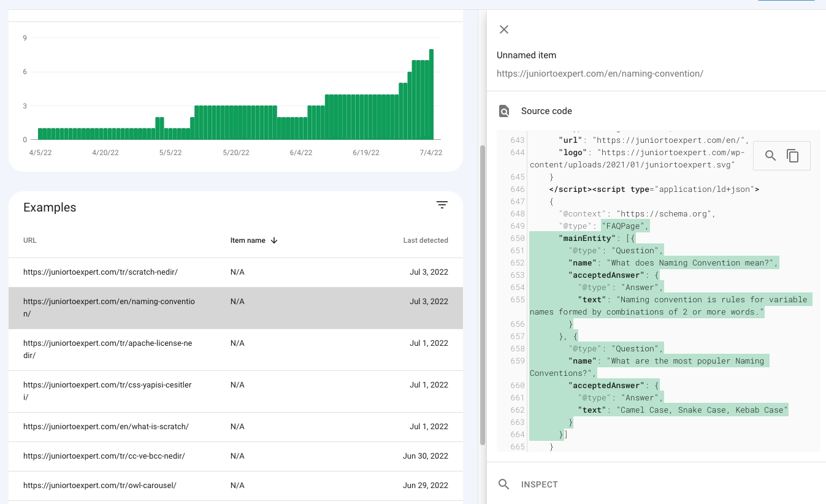Sort examples by URL column header
The height and width of the screenshot is (504, 826).
pyautogui.click(x=29, y=240)
